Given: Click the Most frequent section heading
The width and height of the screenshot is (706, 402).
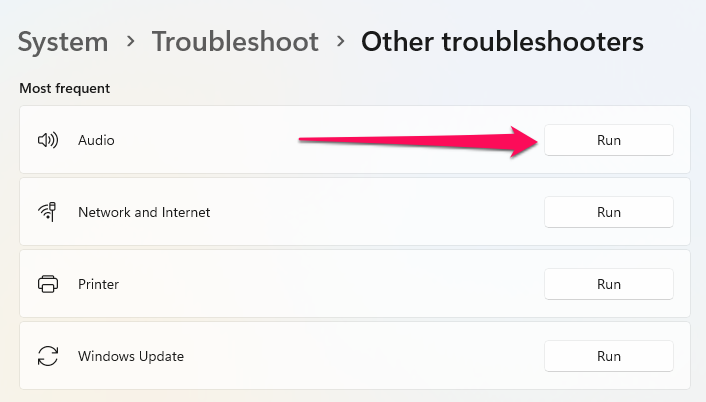Looking at the screenshot, I should coord(64,88).
